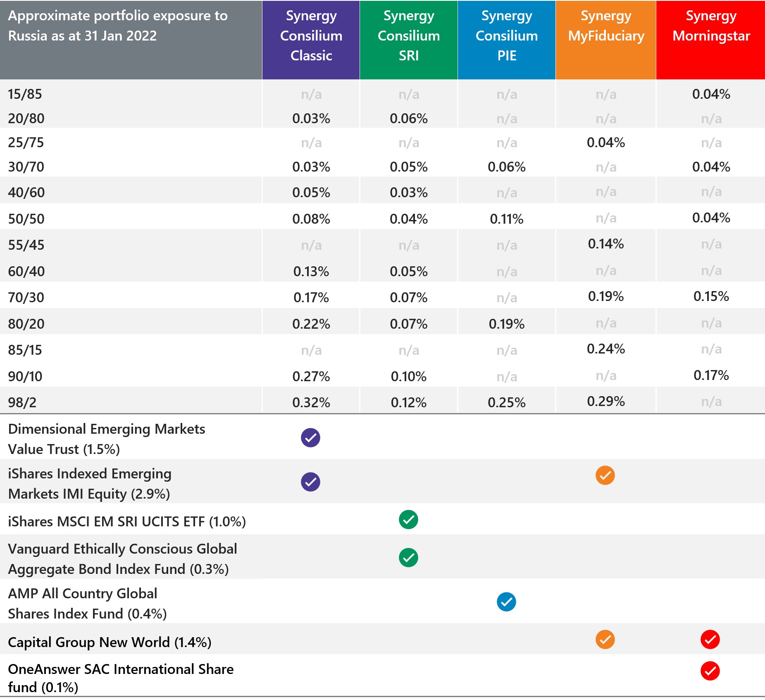Click the Vanguard Ethically Conscious Global Aggregate Bond label
Screen dimensions: 765x700
[122, 559]
